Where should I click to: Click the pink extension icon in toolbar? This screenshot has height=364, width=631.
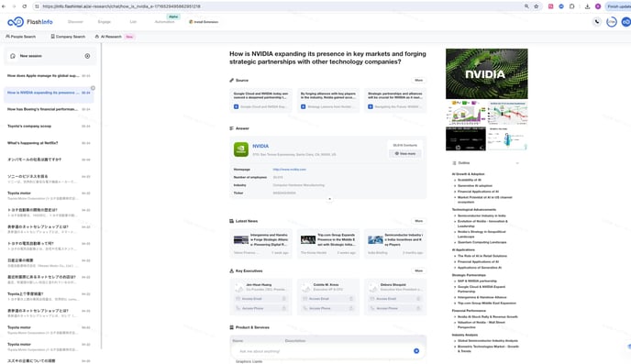(550, 6)
